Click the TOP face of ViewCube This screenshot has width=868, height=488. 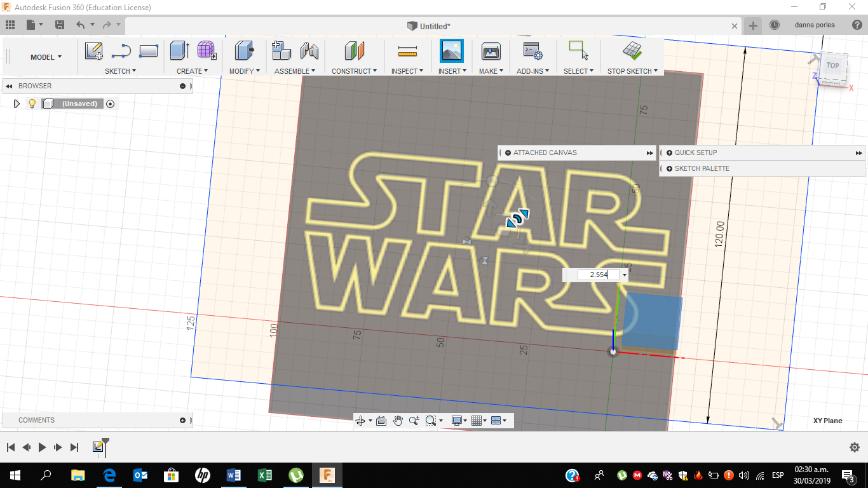point(832,65)
